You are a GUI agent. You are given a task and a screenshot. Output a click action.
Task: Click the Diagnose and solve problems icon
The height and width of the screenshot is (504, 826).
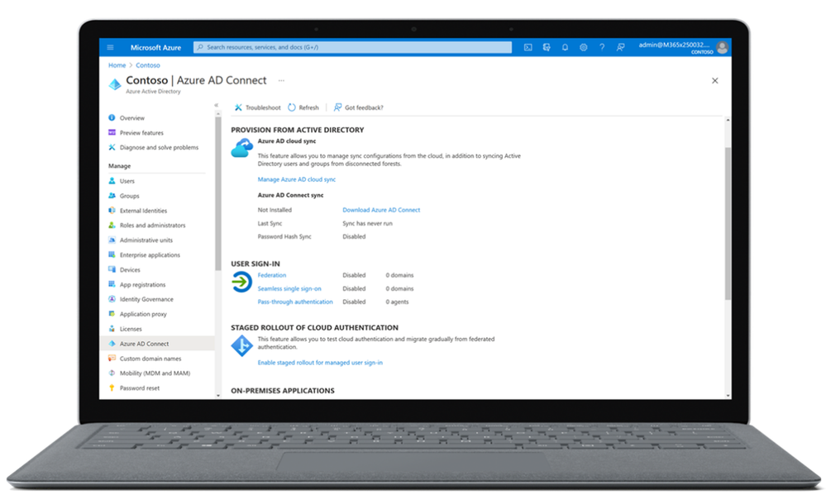(x=112, y=147)
